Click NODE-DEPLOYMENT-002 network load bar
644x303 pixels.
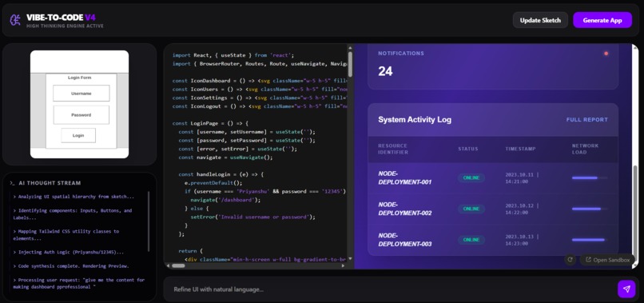(x=590, y=209)
